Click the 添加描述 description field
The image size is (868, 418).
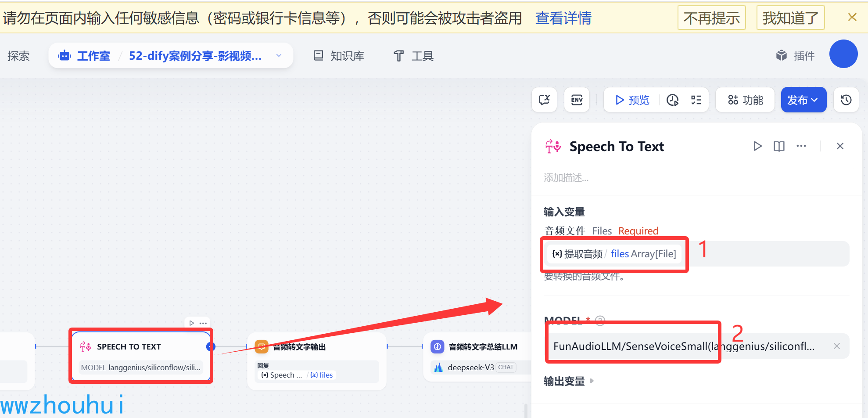pyautogui.click(x=566, y=178)
